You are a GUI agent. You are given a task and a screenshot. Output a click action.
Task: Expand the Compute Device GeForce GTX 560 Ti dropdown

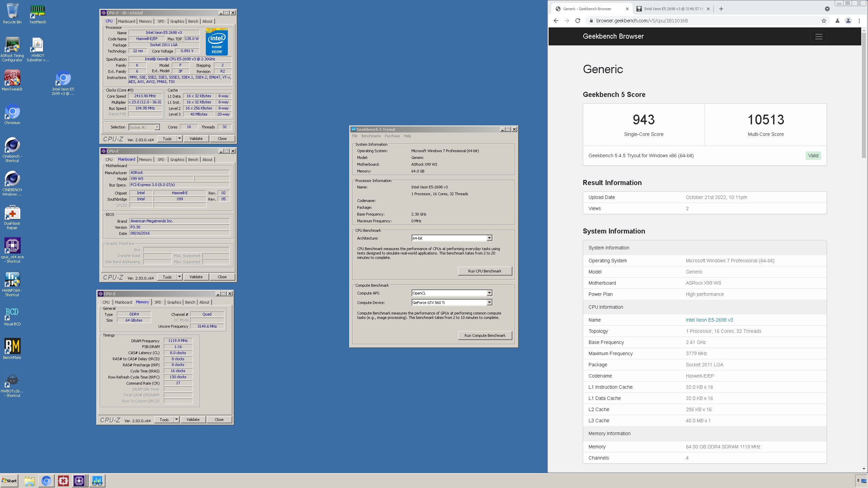tap(489, 303)
